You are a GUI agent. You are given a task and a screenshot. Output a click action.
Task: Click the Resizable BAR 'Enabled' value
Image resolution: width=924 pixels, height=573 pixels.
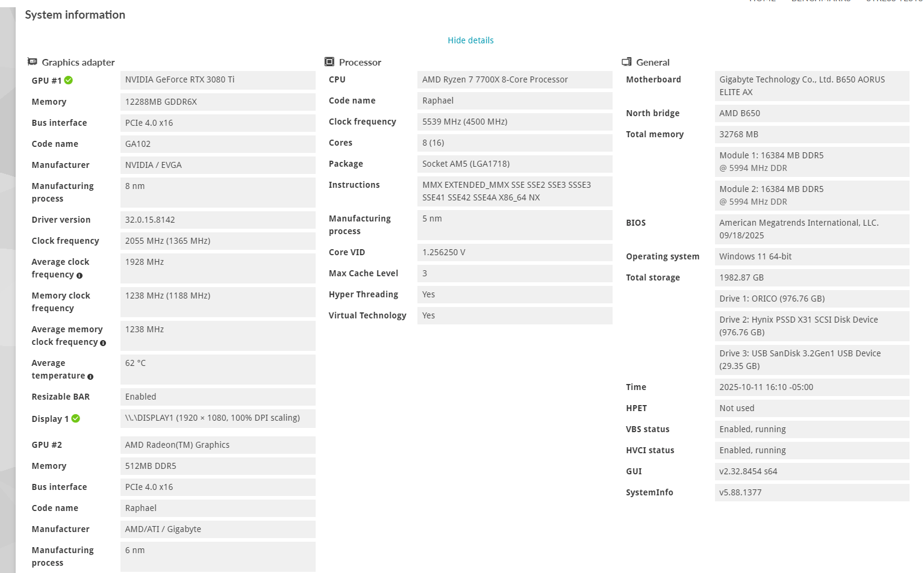pyautogui.click(x=218, y=397)
